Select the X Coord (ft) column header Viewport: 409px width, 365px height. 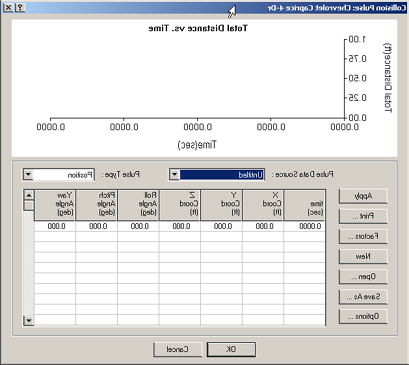click(x=263, y=205)
